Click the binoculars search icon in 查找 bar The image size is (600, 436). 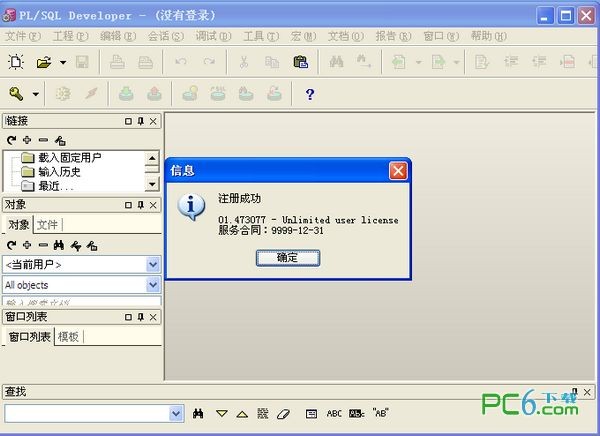click(198, 413)
